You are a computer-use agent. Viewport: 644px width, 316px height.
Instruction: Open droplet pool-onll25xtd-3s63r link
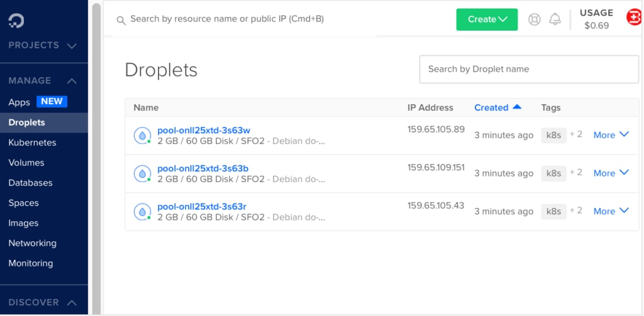click(202, 207)
